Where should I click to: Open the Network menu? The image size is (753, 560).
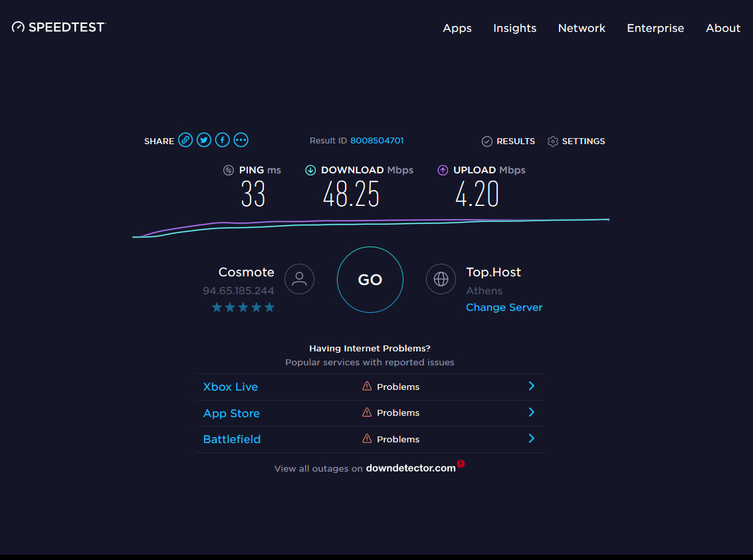(582, 29)
